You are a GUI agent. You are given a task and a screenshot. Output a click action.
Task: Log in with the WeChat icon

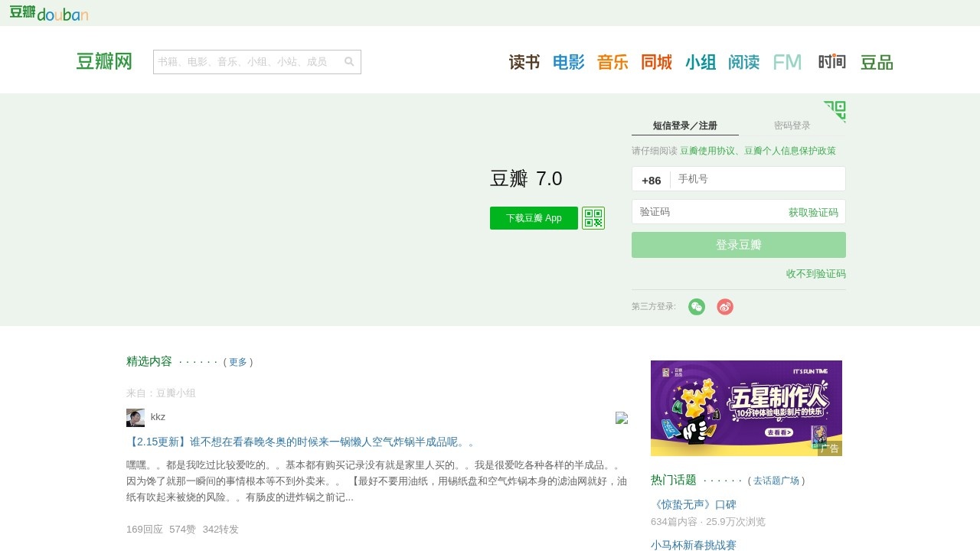[x=696, y=306]
